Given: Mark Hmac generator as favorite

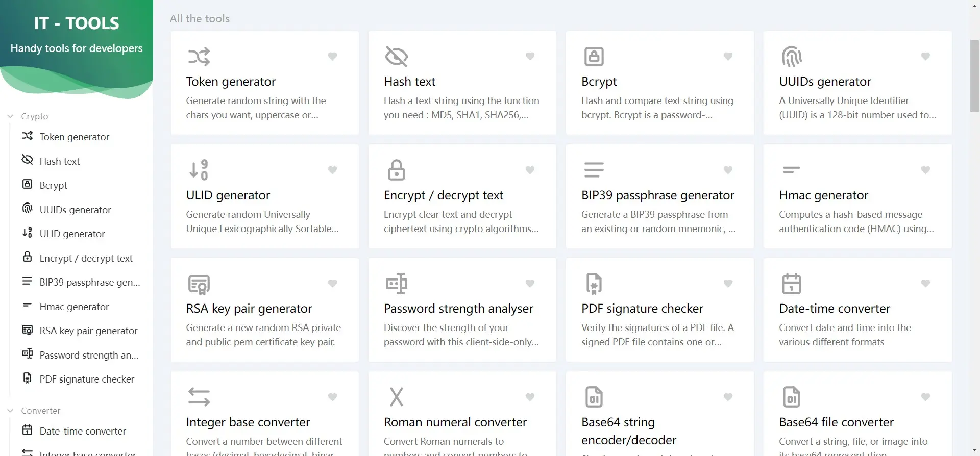Looking at the screenshot, I should pyautogui.click(x=925, y=170).
